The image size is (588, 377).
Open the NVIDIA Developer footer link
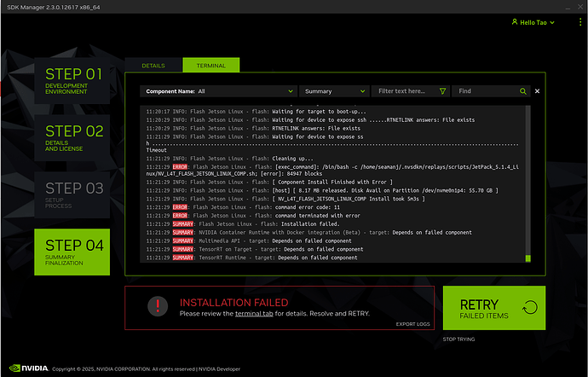(219, 369)
